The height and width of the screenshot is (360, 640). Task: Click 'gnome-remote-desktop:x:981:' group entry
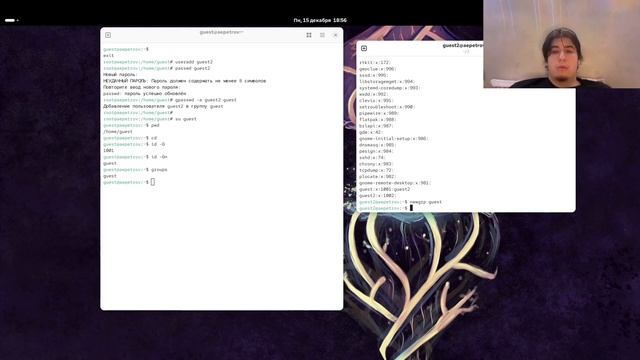(395, 183)
